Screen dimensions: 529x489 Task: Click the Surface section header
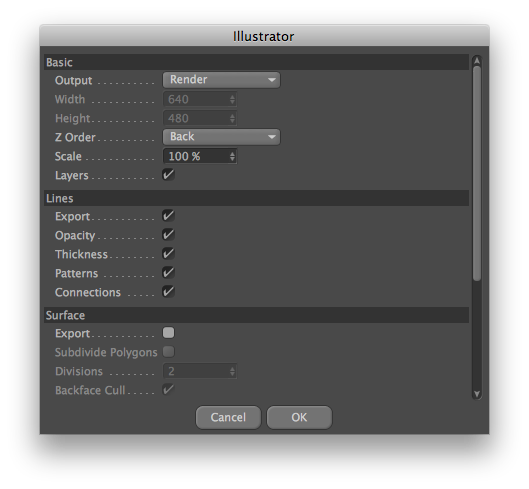256,315
